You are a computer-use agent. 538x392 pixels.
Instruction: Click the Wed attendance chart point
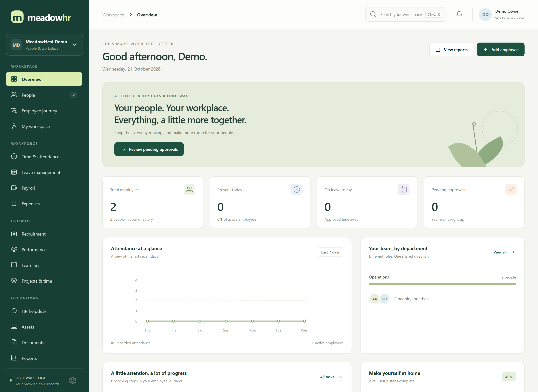tap(304, 321)
